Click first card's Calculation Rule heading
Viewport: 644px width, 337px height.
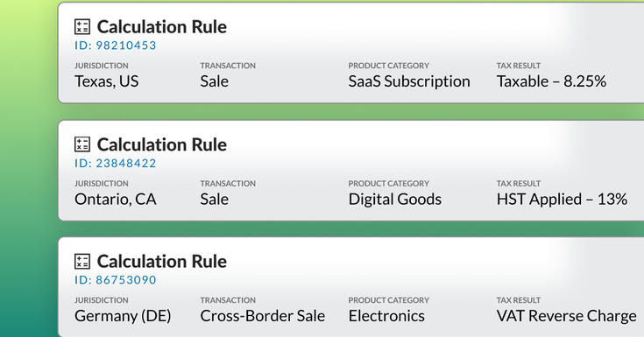point(162,26)
